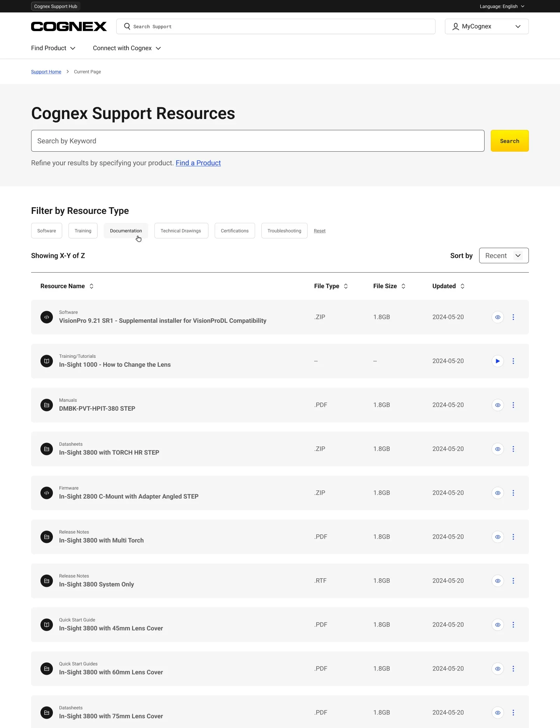Filter resources by Software
The height and width of the screenshot is (728, 560).
click(47, 231)
